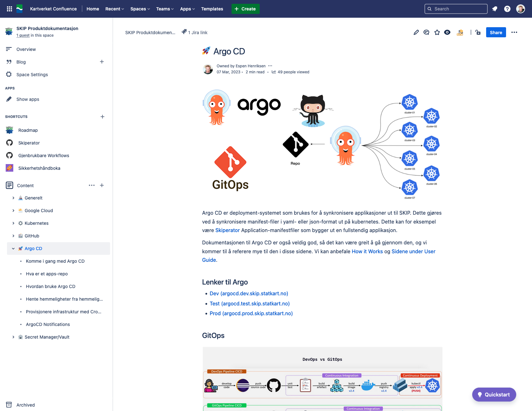
Task: View 49 people viewed analytics
Action: tap(290, 72)
